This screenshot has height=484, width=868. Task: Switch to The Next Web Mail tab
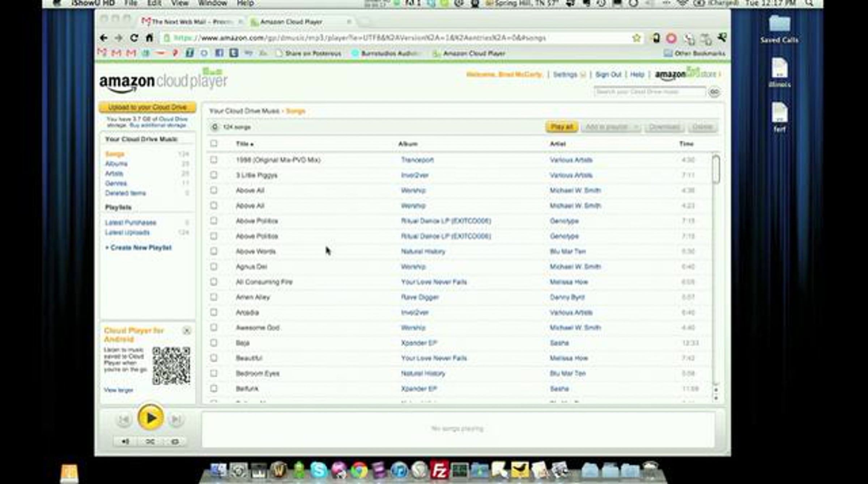192,22
